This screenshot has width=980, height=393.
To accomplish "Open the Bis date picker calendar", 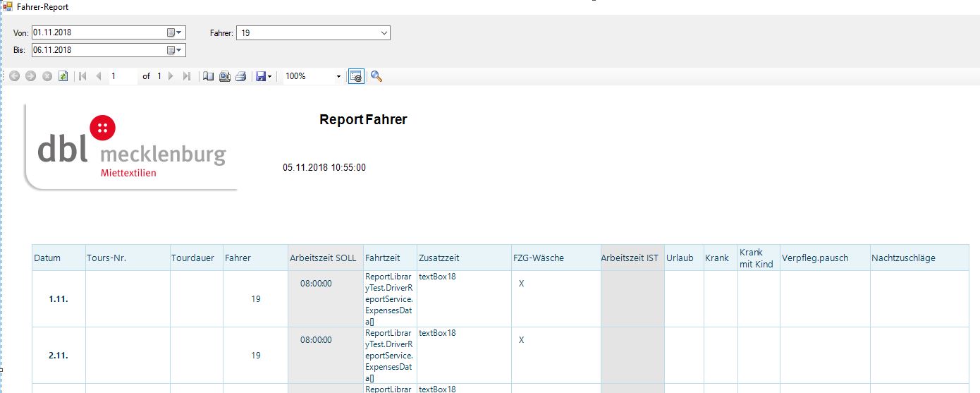I will click(x=175, y=50).
